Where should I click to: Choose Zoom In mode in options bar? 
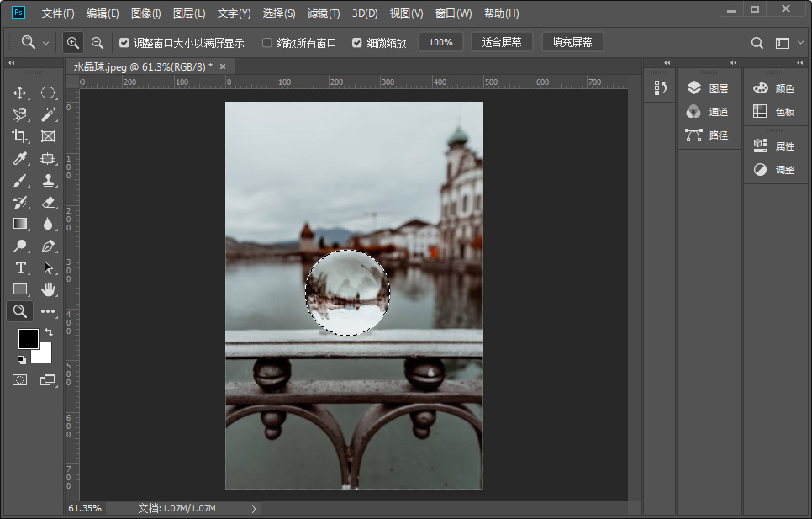pos(73,42)
